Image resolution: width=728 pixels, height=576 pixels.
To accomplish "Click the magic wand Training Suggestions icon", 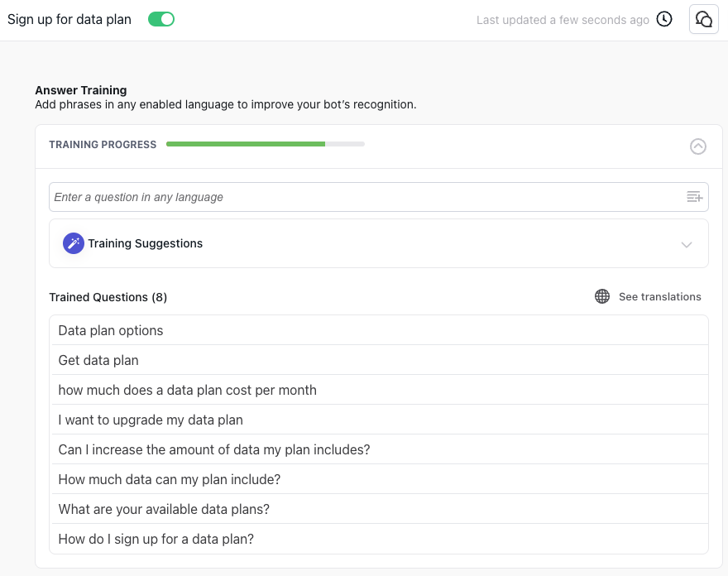I will click(74, 243).
